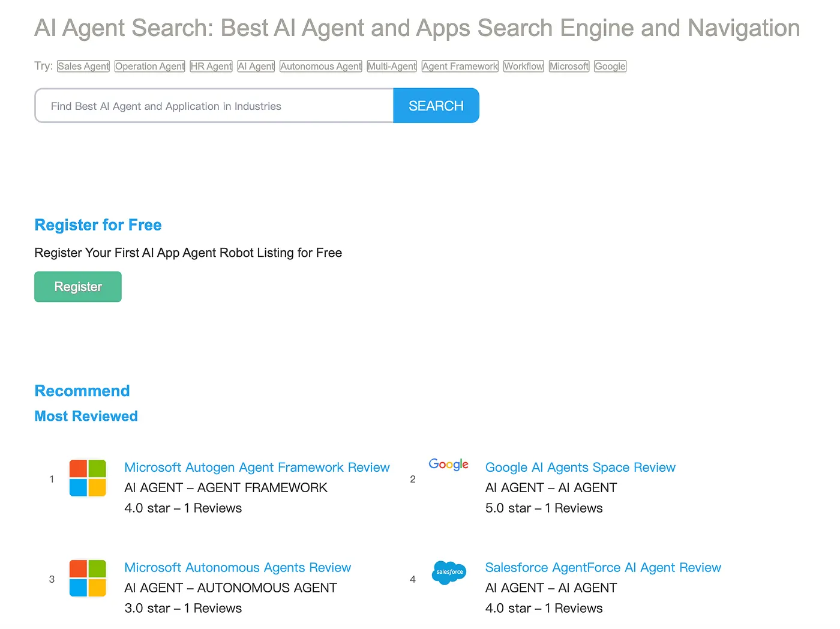Click the Google logo icon
The image size is (840, 629).
(x=449, y=465)
